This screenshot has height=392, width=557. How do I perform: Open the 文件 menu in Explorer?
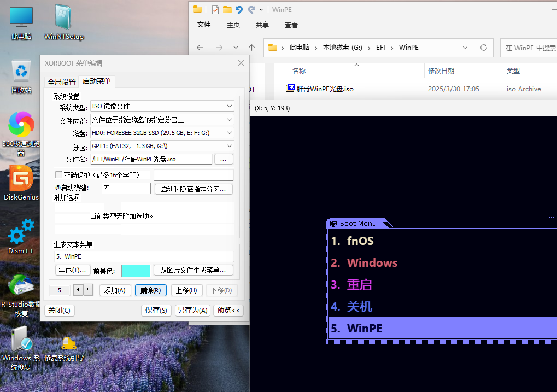pos(204,25)
